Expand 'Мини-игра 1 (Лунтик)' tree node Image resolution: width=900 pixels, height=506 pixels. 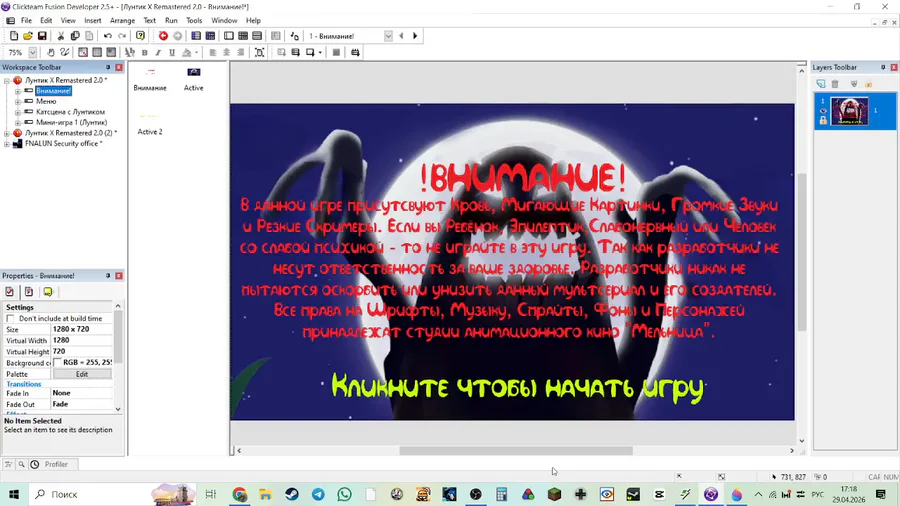point(18,122)
